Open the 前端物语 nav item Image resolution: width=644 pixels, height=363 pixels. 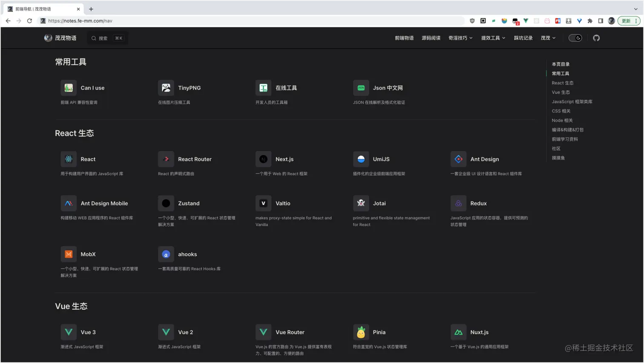(x=404, y=38)
